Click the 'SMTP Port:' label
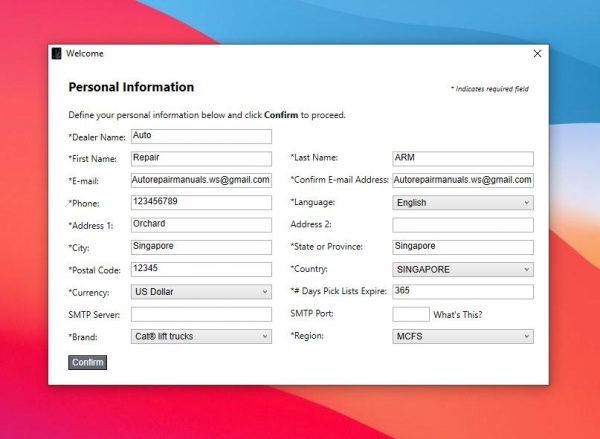 (x=312, y=313)
